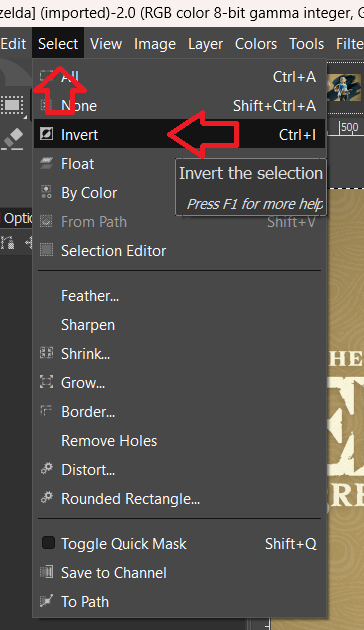Open the Feather dialog
This screenshot has width=364, height=630.
point(180,296)
